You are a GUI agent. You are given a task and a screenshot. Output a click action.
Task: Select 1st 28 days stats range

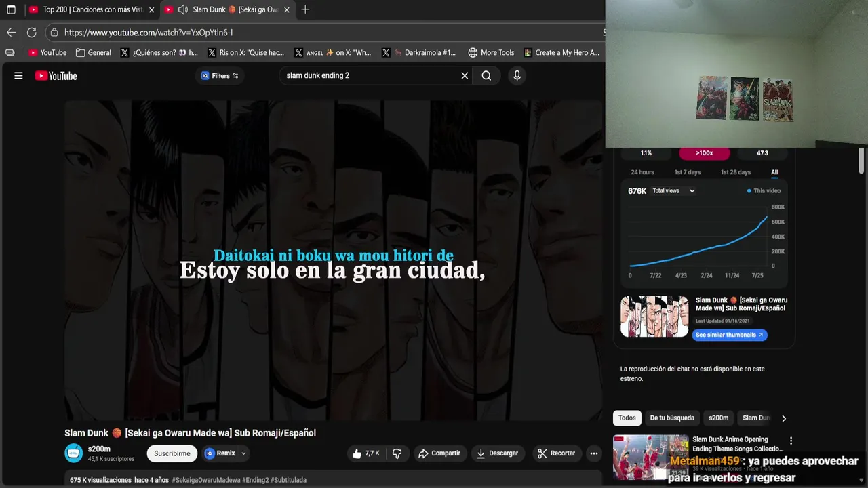coord(736,172)
